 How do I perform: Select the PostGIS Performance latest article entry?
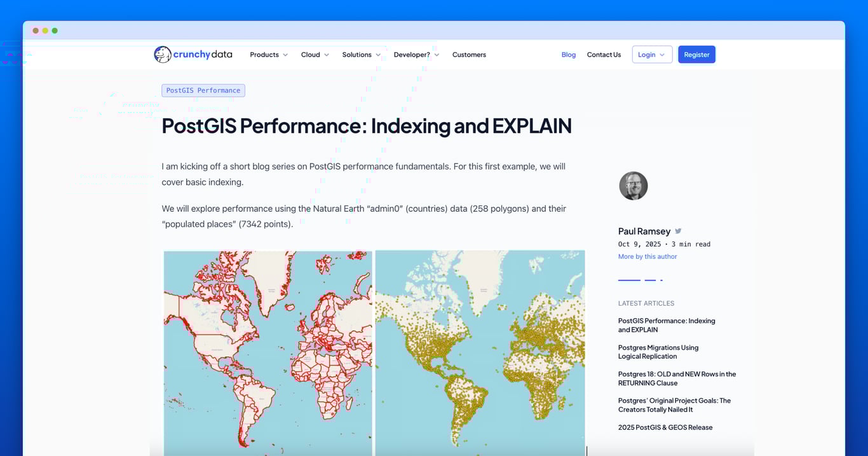667,325
